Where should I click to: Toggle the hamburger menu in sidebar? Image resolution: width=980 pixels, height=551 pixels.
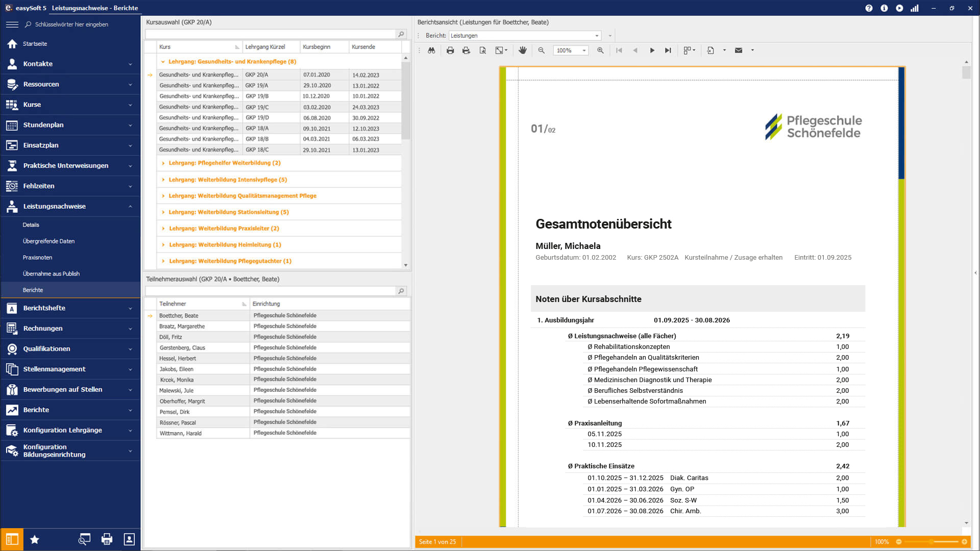(x=12, y=24)
